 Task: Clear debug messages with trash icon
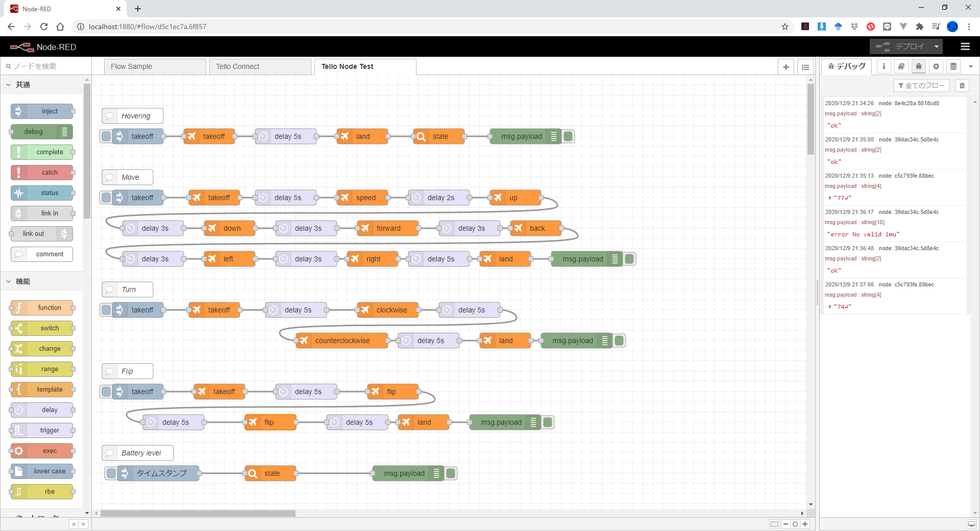click(x=962, y=86)
